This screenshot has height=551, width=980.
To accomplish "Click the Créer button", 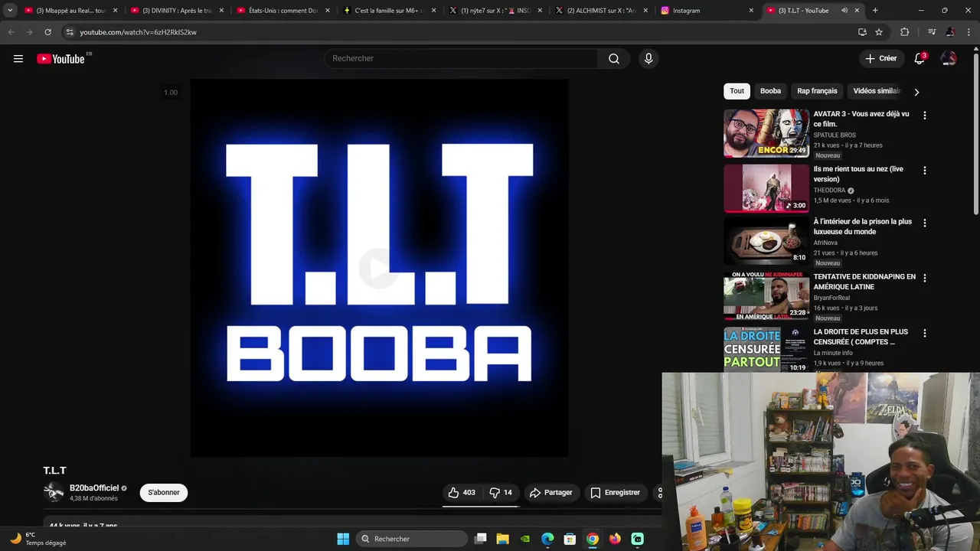I will click(x=880, y=59).
